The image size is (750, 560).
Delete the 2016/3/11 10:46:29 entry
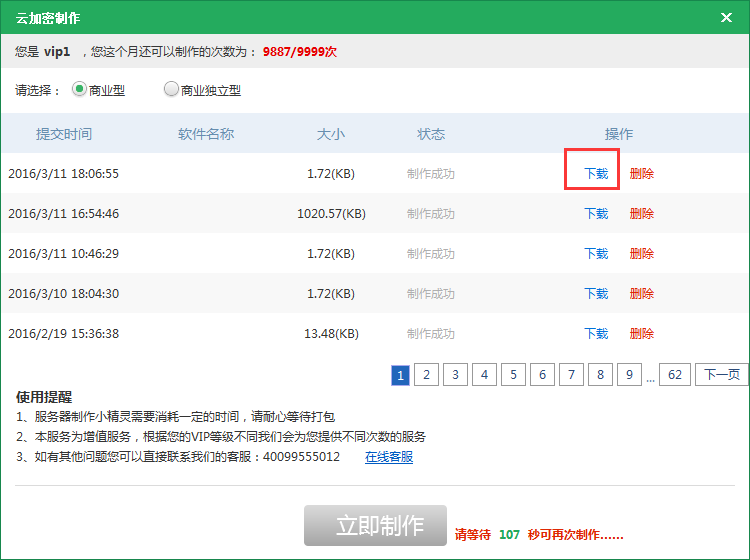(641, 253)
